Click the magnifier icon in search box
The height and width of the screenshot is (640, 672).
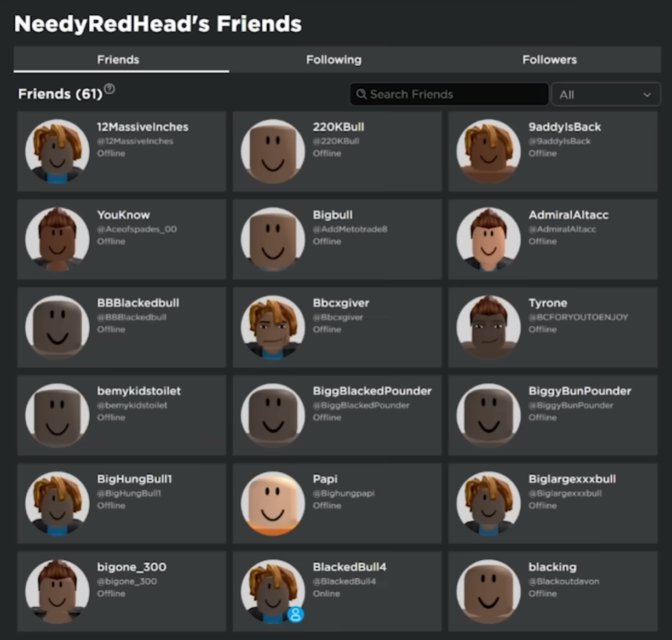click(x=361, y=94)
